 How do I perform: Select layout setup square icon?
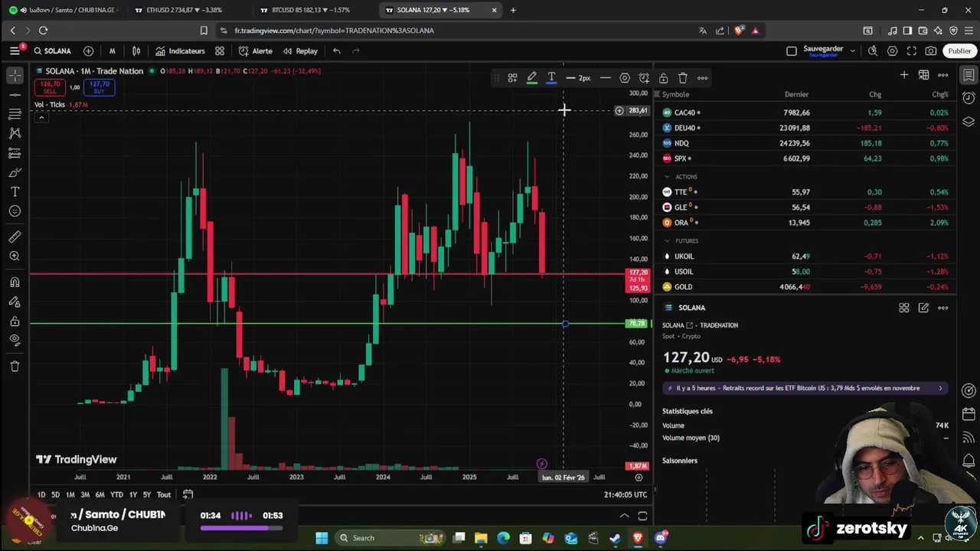[x=792, y=51]
